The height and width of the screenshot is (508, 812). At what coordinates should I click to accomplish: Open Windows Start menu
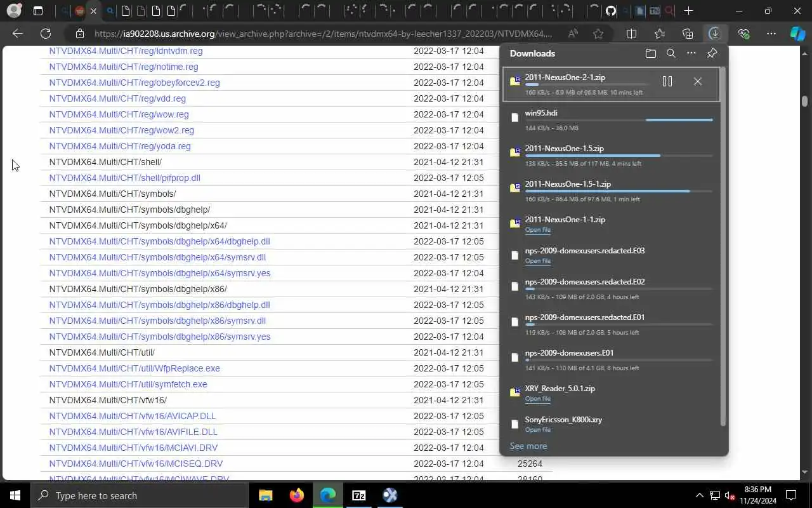pos(15,495)
